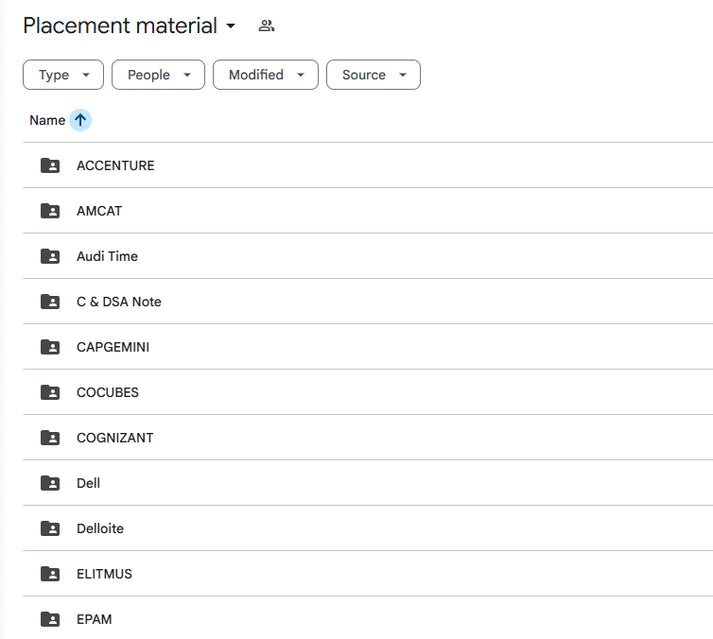
Task: Click the CAPGEMINI shared folder icon
Action: coord(50,347)
